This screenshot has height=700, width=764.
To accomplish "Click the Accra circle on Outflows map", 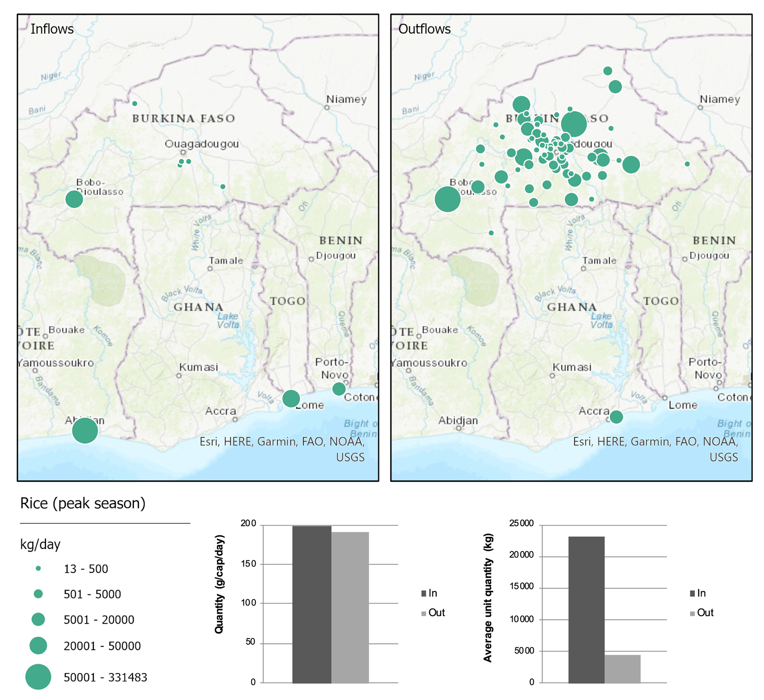I will [x=616, y=417].
